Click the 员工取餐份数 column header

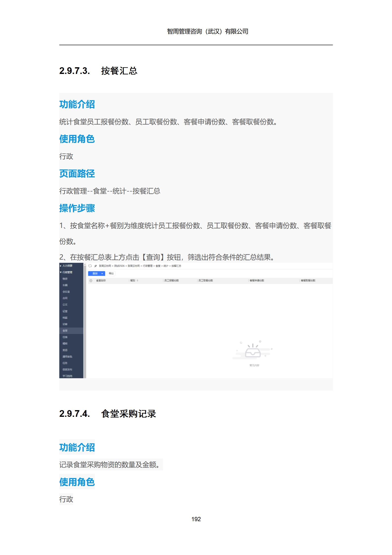[x=206, y=281]
